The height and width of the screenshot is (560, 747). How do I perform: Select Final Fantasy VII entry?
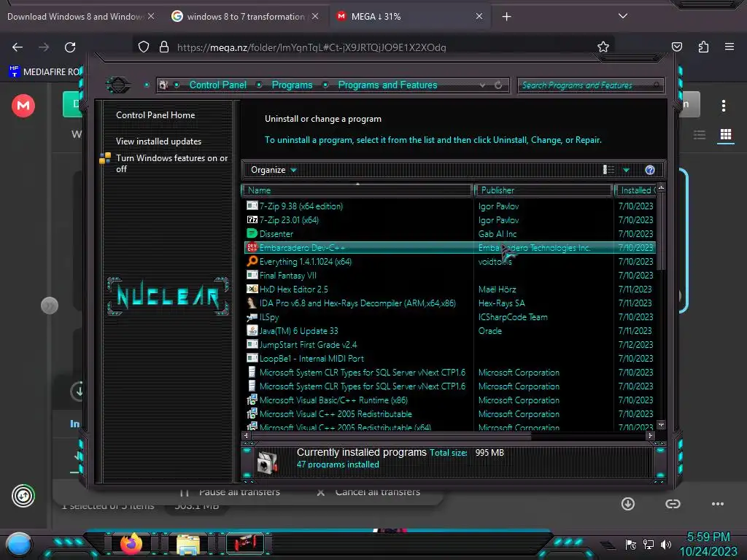click(449, 275)
